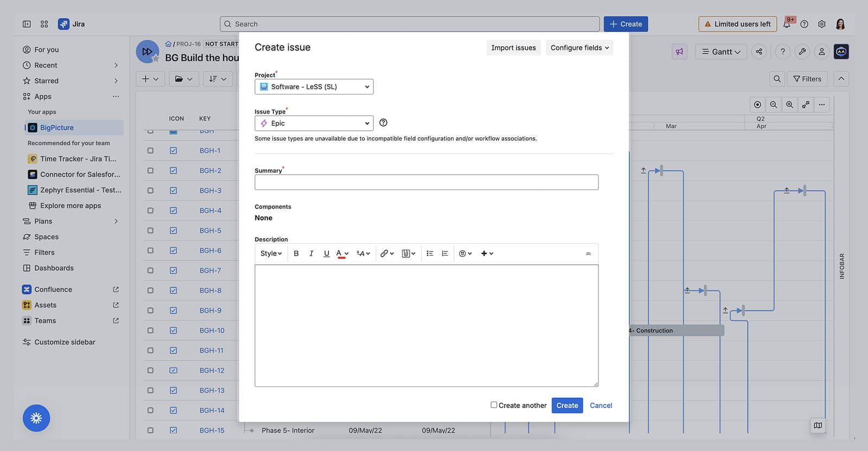Tick the Create another checkbox

[494, 405]
